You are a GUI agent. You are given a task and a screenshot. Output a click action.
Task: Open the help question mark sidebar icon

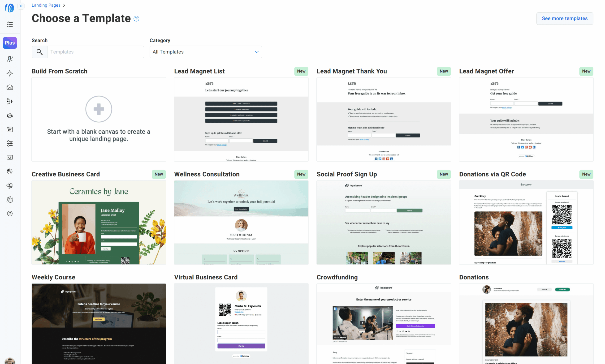(10, 214)
